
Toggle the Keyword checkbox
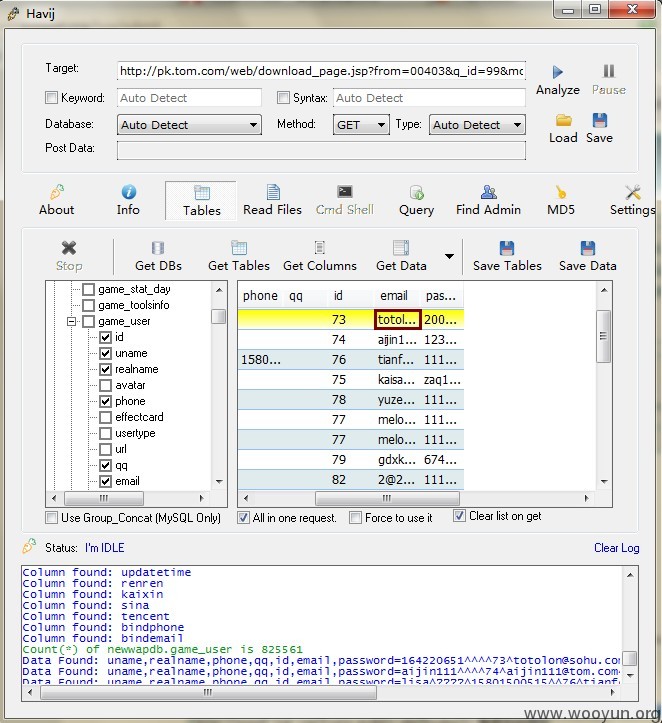tap(51, 97)
